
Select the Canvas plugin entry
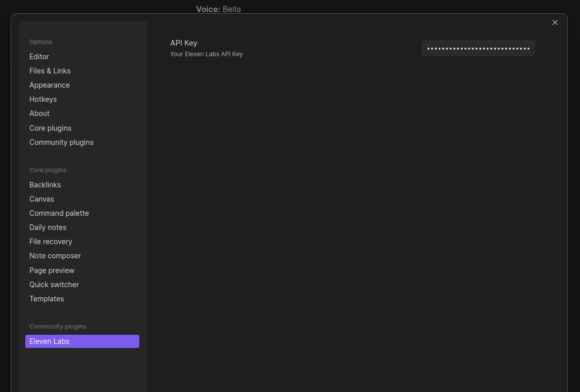(x=42, y=199)
